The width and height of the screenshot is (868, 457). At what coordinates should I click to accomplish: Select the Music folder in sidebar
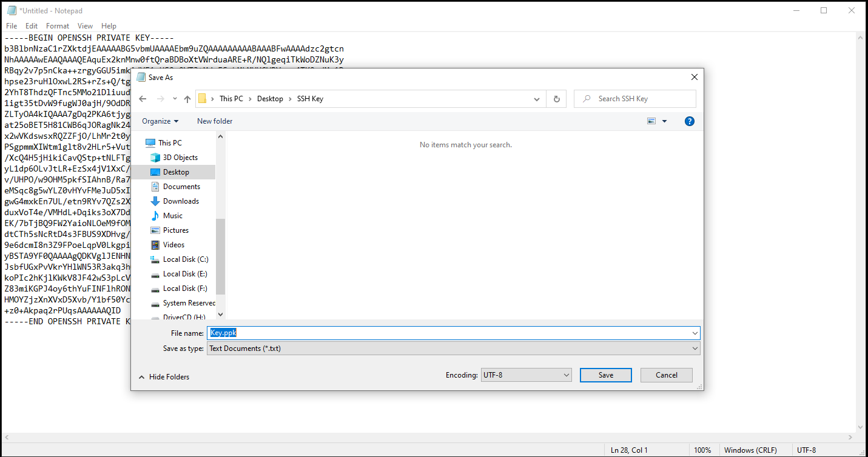point(172,216)
